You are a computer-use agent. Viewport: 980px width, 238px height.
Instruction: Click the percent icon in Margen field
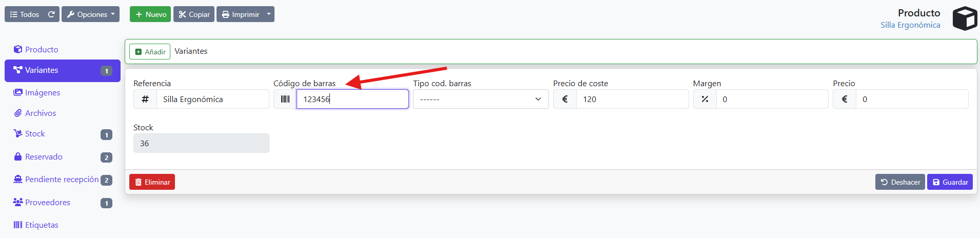click(x=705, y=99)
